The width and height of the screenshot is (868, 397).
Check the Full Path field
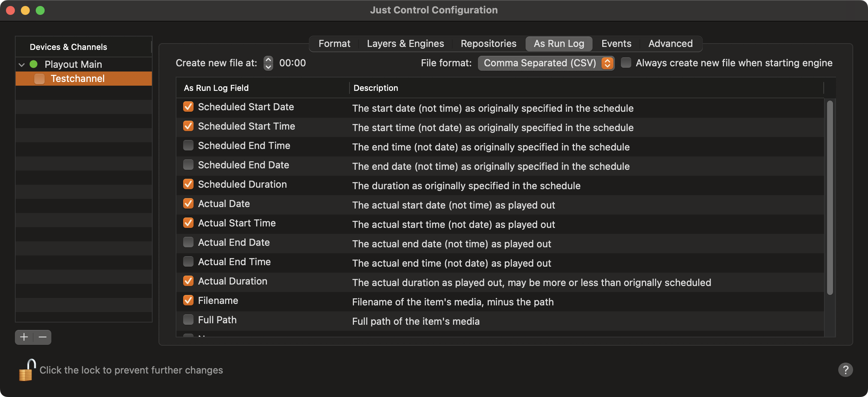click(188, 320)
